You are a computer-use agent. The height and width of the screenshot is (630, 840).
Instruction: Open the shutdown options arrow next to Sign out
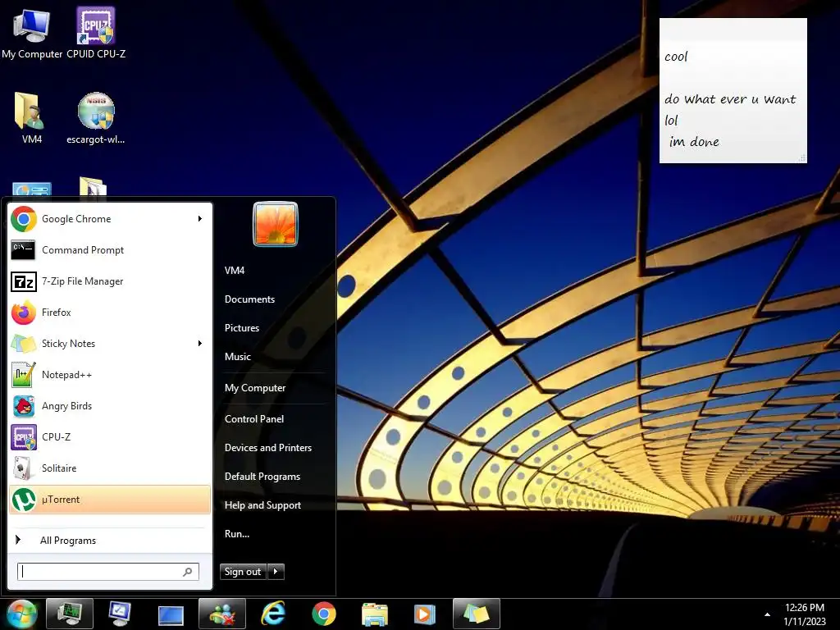point(276,572)
